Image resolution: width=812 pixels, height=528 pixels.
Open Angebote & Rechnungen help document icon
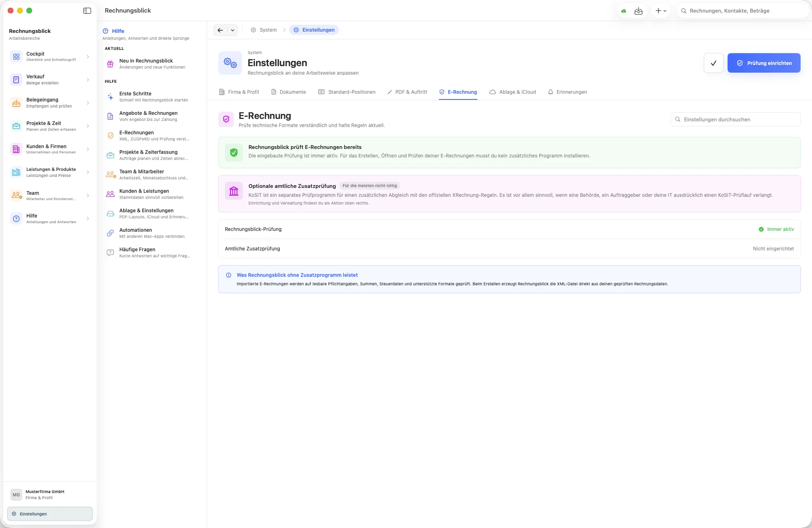(x=110, y=116)
